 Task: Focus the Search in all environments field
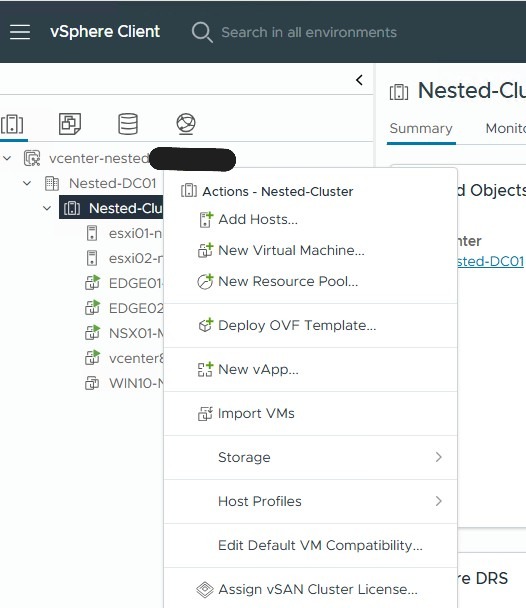[309, 32]
